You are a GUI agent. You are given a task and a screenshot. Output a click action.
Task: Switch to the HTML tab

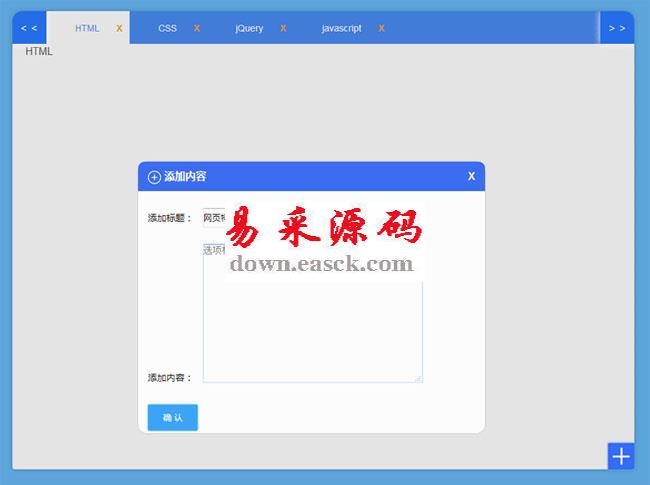click(87, 28)
